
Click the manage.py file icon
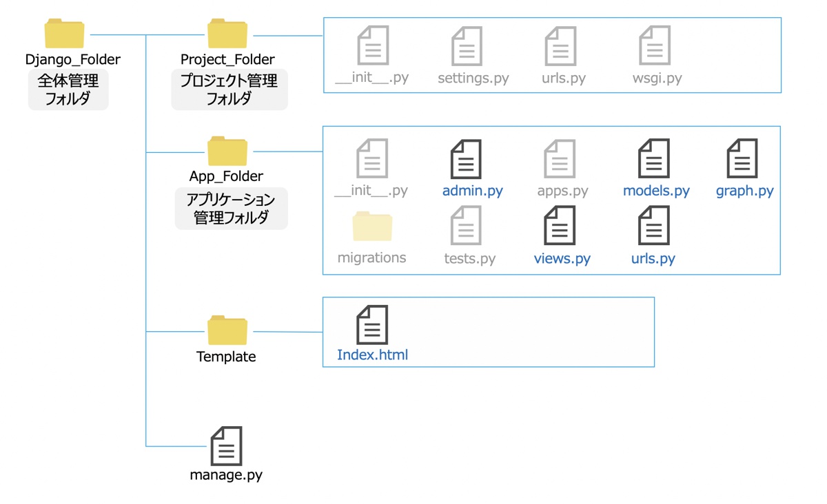click(x=226, y=446)
